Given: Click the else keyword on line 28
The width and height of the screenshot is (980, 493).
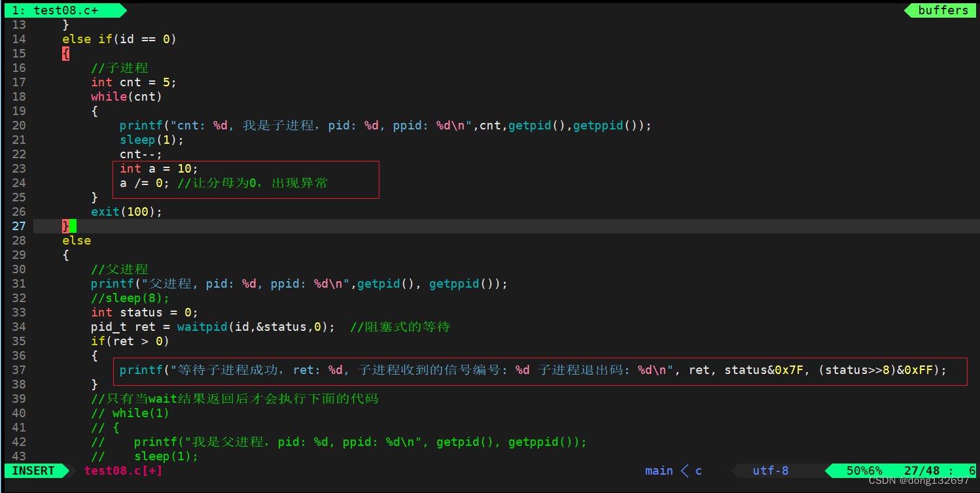Looking at the screenshot, I should pyautogui.click(x=77, y=241).
